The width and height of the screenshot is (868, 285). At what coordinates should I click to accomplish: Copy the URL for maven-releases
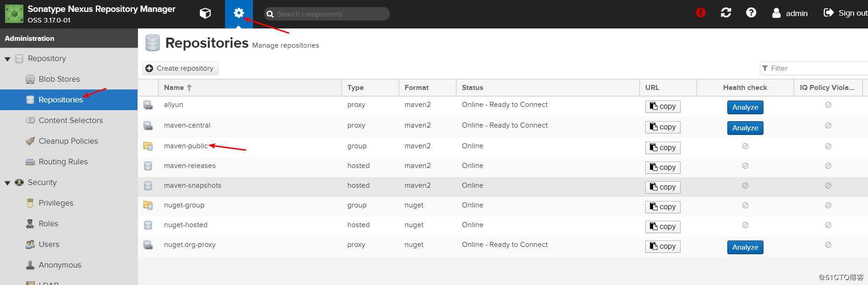[x=663, y=168]
